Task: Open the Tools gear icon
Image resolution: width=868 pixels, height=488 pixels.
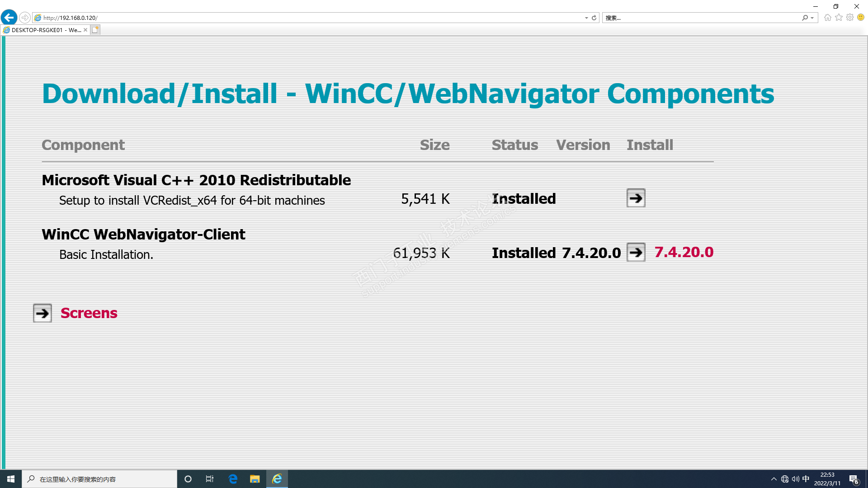Action: coord(850,18)
